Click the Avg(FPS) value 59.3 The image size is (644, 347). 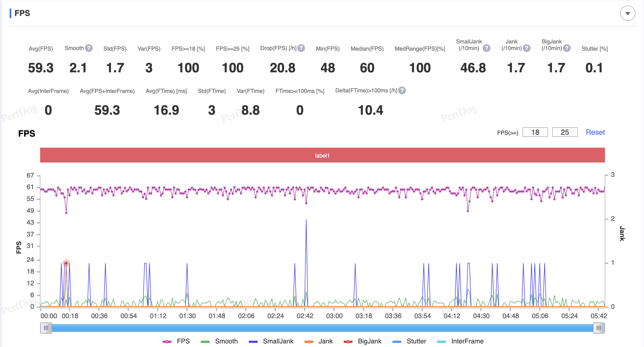pyautogui.click(x=41, y=68)
